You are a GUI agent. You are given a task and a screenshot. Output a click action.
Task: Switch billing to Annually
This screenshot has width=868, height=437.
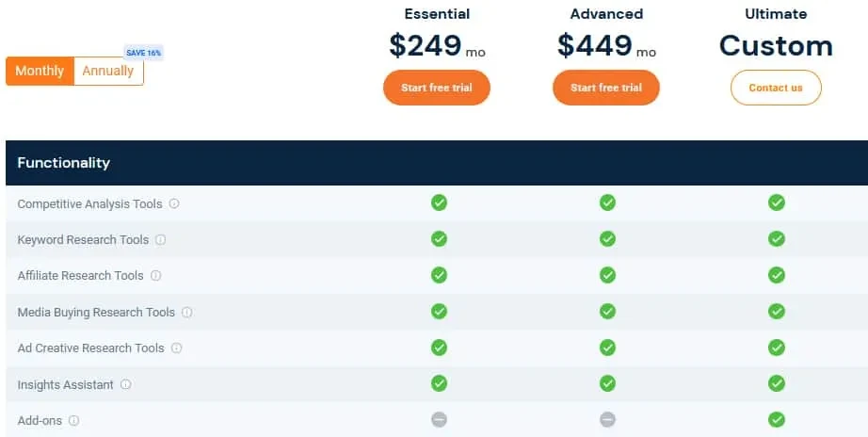[108, 71]
